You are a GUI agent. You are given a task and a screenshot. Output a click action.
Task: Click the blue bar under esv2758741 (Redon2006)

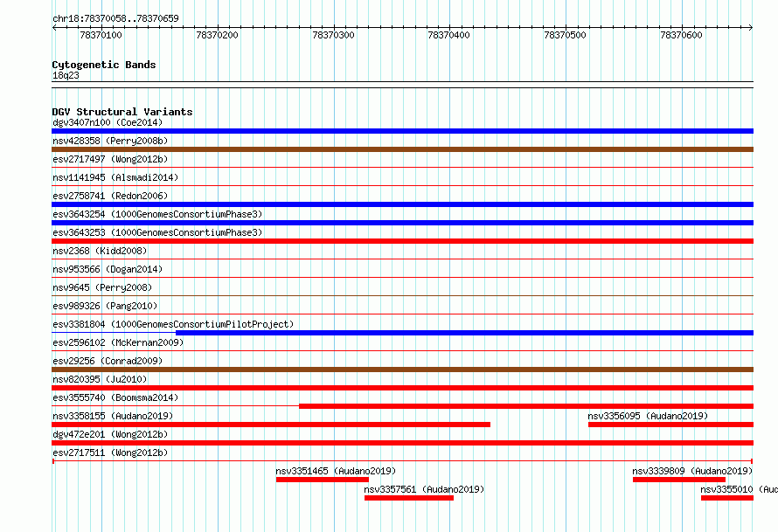(402, 204)
